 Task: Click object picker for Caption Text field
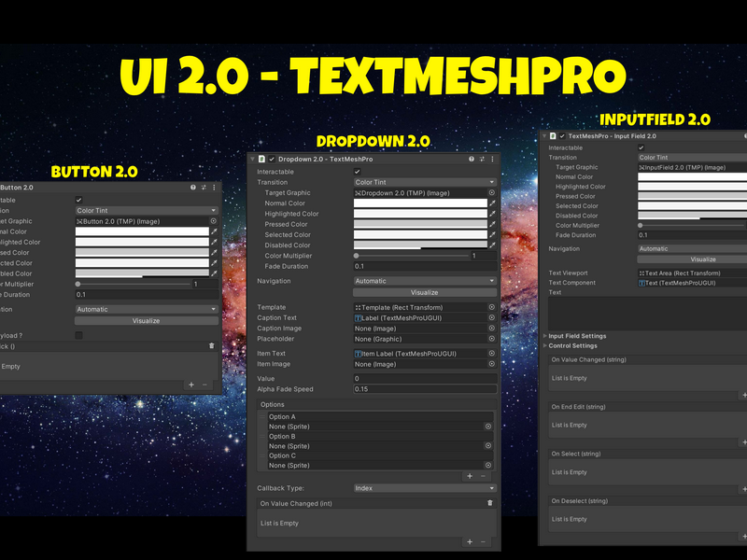tap(492, 317)
